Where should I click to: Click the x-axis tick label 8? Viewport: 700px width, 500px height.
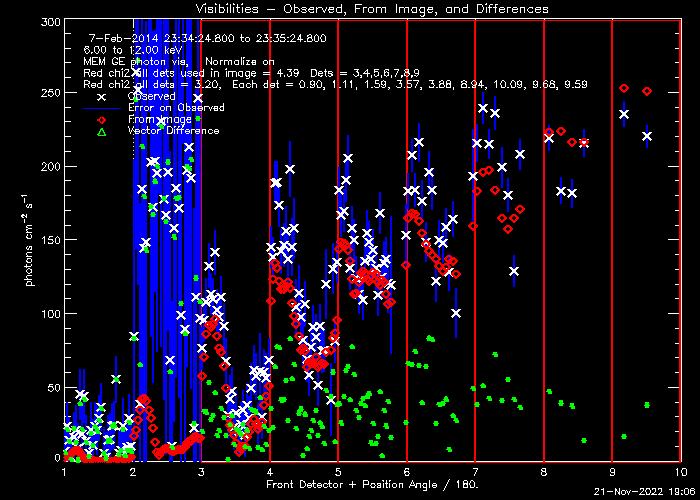pyautogui.click(x=543, y=472)
